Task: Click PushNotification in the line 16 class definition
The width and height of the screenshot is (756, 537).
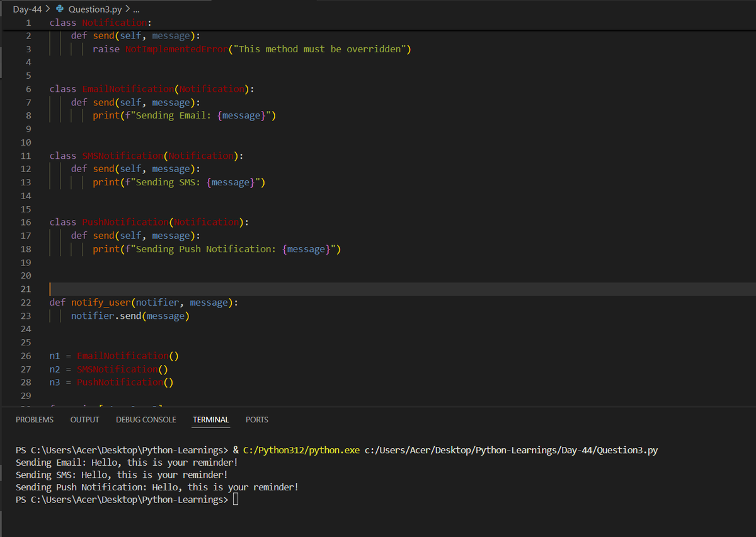Action: point(125,222)
